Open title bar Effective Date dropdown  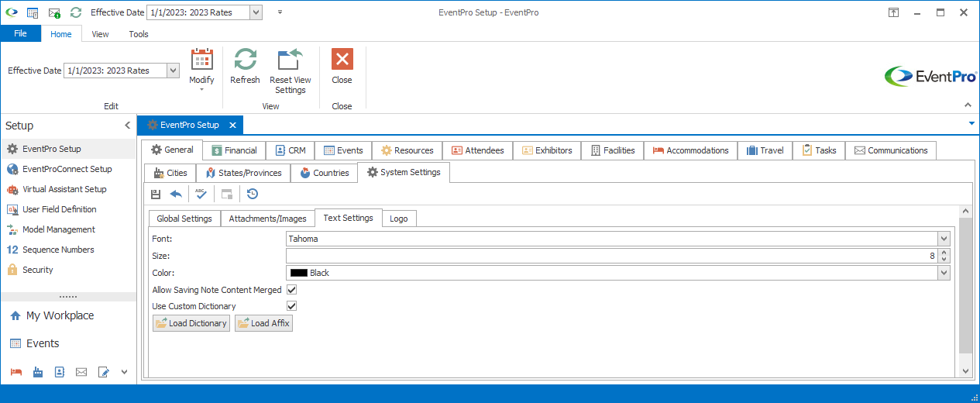click(256, 12)
